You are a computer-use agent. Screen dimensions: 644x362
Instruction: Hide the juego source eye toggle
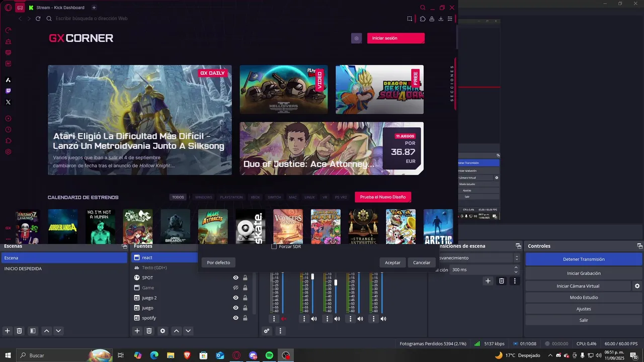235,308
